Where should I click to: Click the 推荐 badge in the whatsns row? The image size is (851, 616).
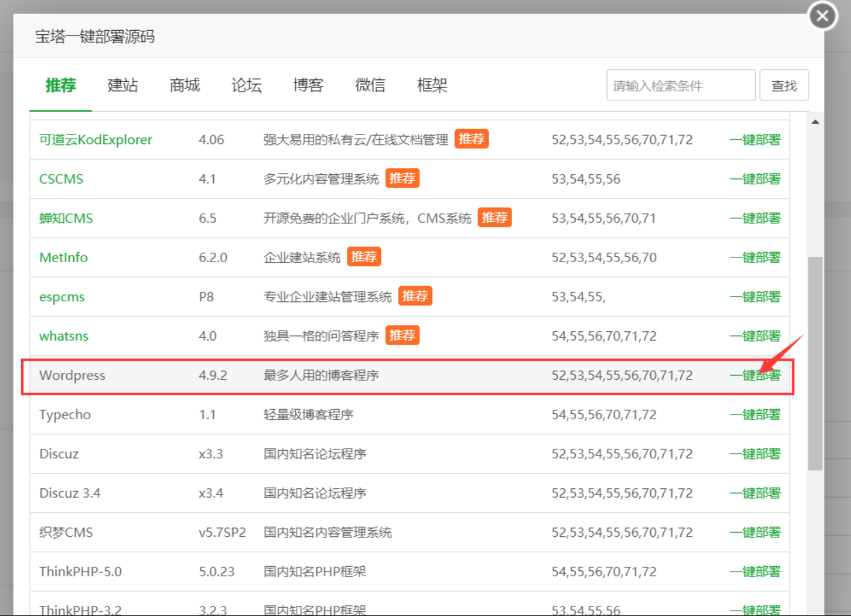tap(402, 335)
